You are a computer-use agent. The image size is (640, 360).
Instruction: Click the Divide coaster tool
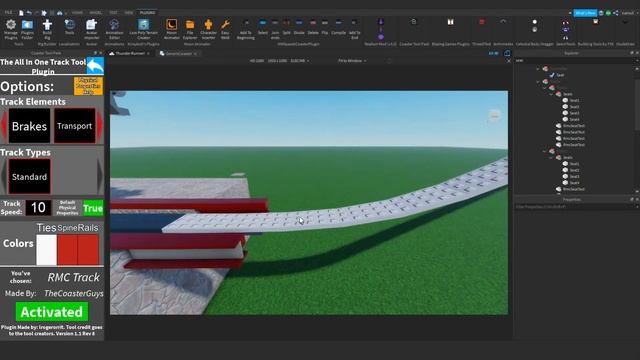tap(299, 27)
